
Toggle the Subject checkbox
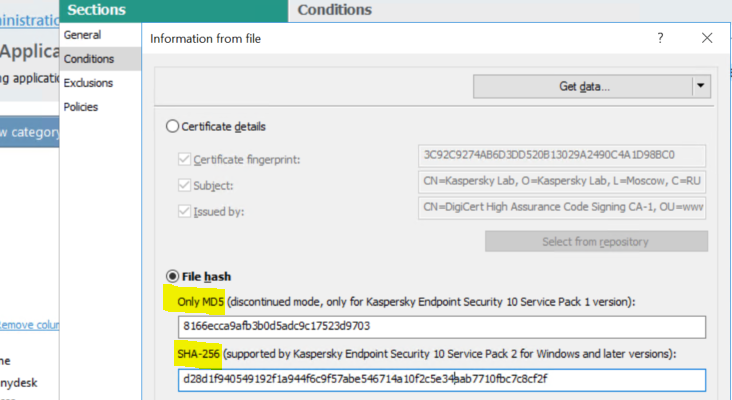coord(184,185)
